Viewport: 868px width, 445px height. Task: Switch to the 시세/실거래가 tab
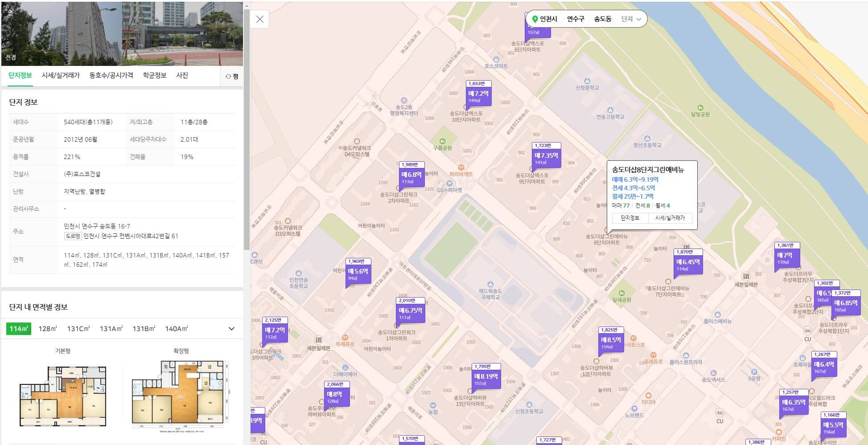click(x=61, y=75)
